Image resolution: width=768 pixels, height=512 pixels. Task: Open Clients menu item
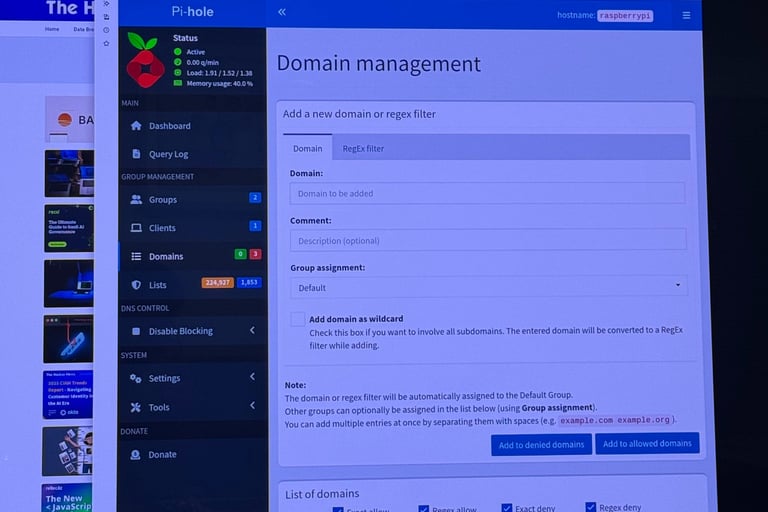click(x=192, y=228)
